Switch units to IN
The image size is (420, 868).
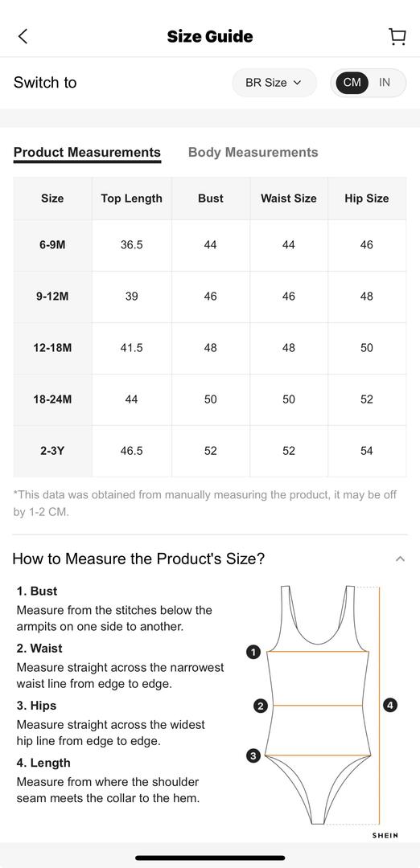click(x=385, y=83)
